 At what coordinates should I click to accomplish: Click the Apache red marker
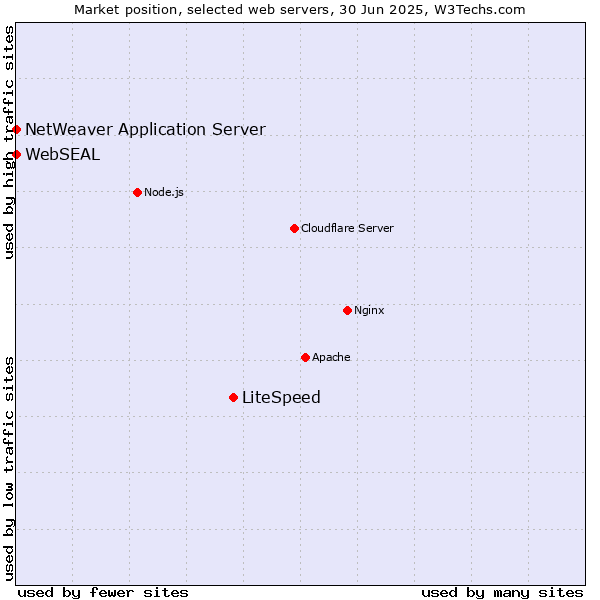coord(305,357)
